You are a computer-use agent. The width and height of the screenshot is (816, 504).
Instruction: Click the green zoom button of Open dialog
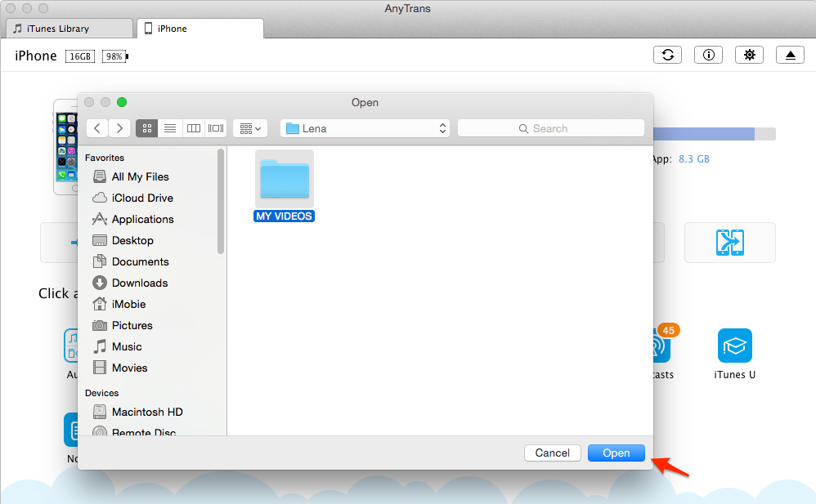point(122,102)
